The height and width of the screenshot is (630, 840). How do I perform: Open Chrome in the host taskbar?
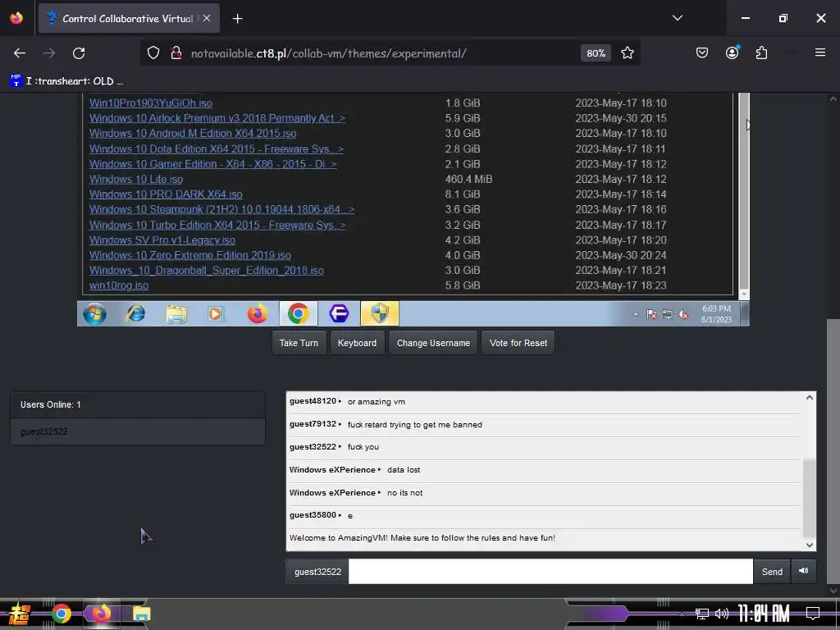click(62, 614)
